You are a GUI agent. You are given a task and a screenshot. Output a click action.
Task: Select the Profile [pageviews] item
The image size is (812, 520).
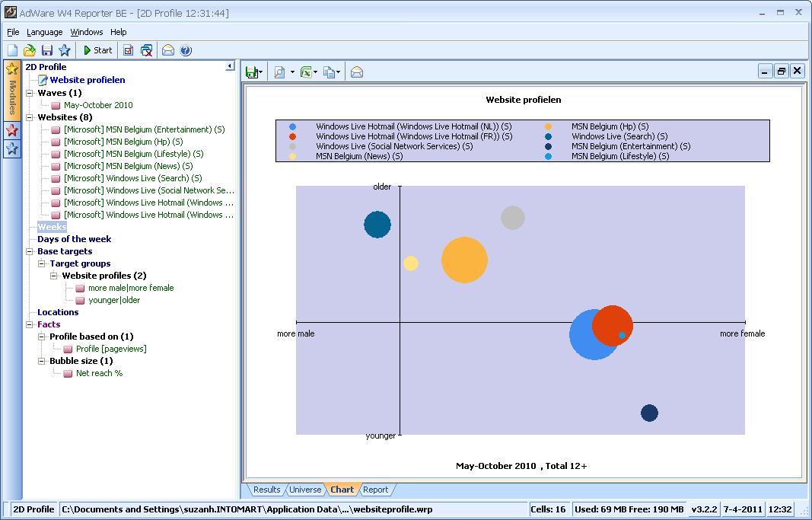coord(111,349)
